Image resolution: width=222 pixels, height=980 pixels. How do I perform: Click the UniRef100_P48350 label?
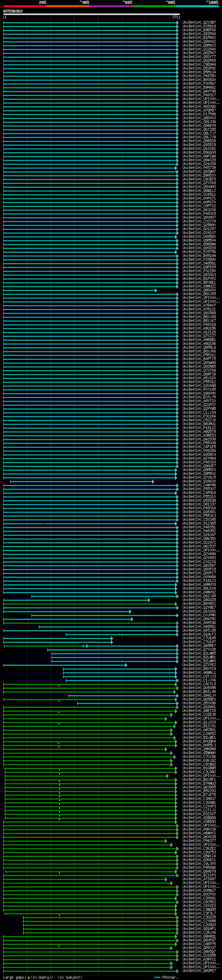click(199, 76)
